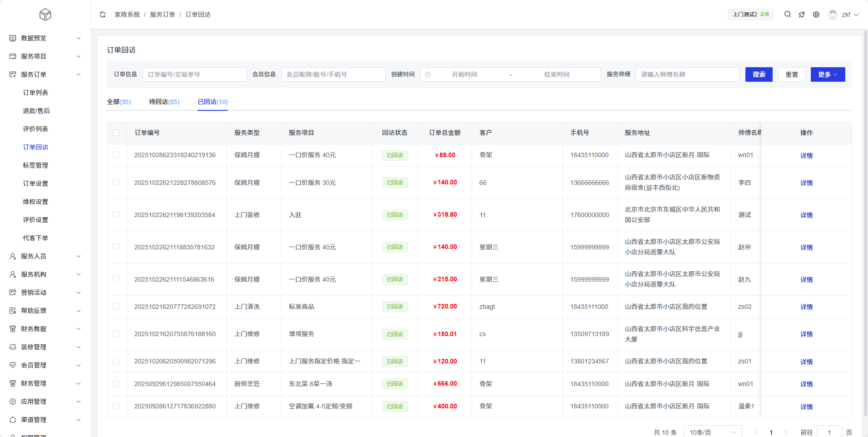
Task: Toggle the select-all checkbox in table header
Action: [116, 133]
